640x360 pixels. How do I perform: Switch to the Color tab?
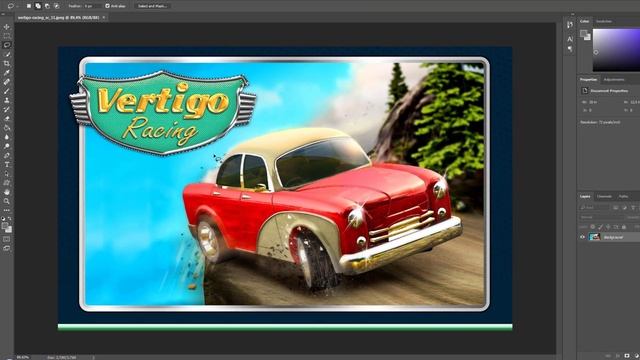[584, 21]
